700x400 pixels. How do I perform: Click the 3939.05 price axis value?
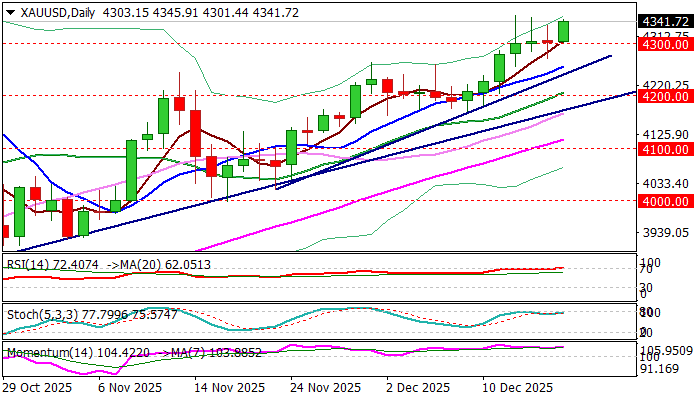(x=663, y=232)
